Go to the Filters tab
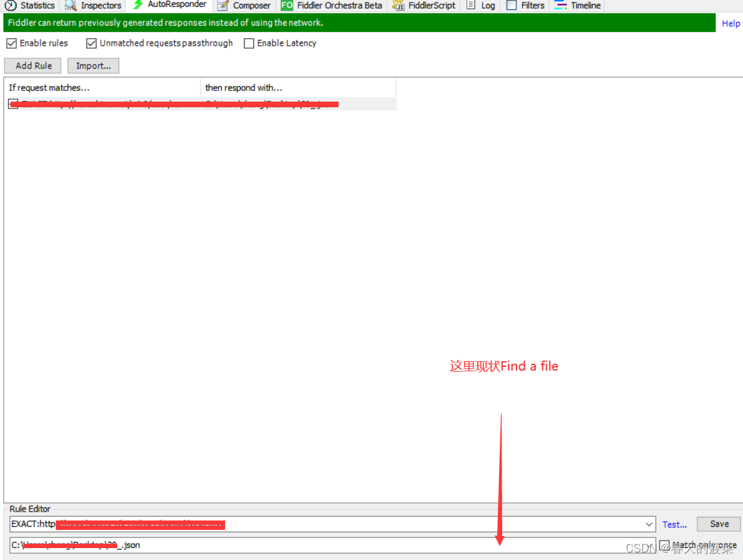743x560 pixels. point(526,6)
